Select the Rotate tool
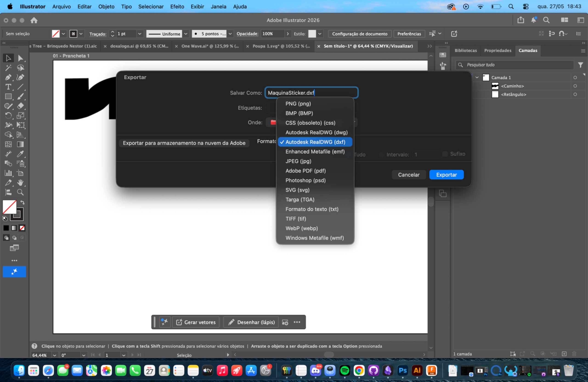The width and height of the screenshot is (588, 382). coord(8,115)
